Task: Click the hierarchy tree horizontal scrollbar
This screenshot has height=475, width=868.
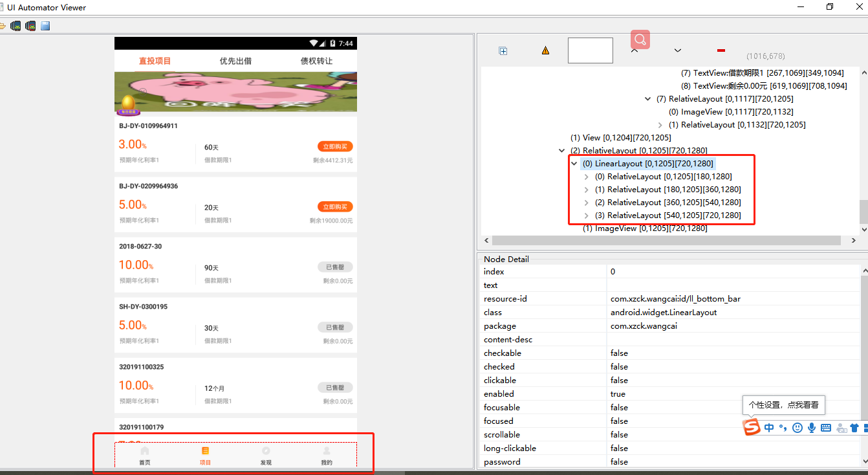Action: pos(667,240)
